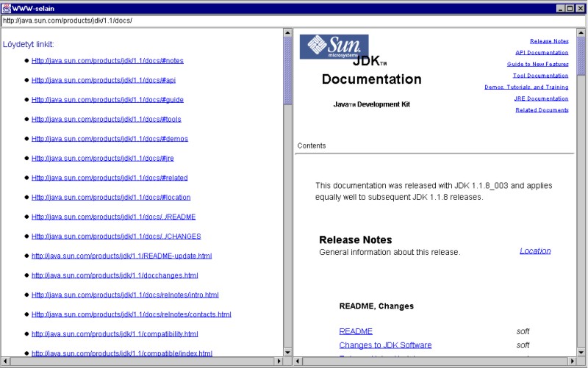Open the relnotes/contacts.html link

pyautogui.click(x=132, y=314)
